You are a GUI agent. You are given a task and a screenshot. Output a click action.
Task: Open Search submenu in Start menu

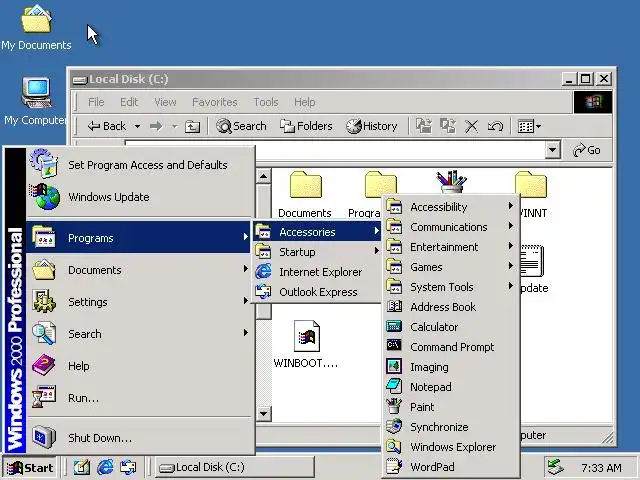pos(139,334)
